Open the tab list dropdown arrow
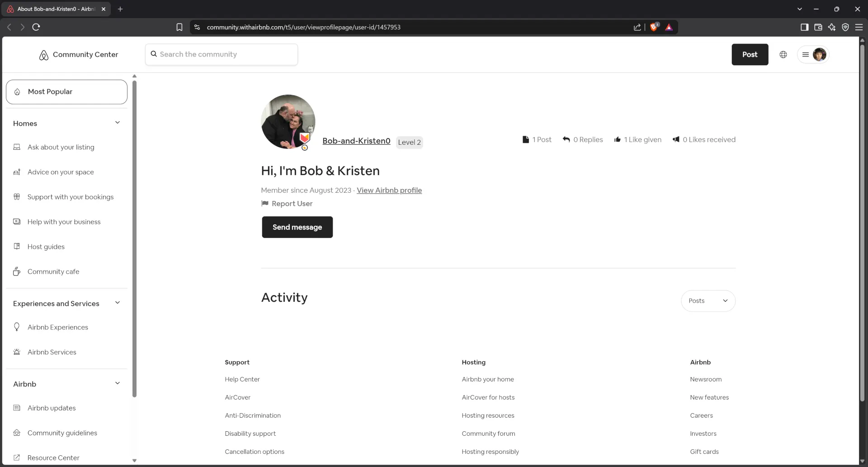Viewport: 868px width, 467px height. 799,9
